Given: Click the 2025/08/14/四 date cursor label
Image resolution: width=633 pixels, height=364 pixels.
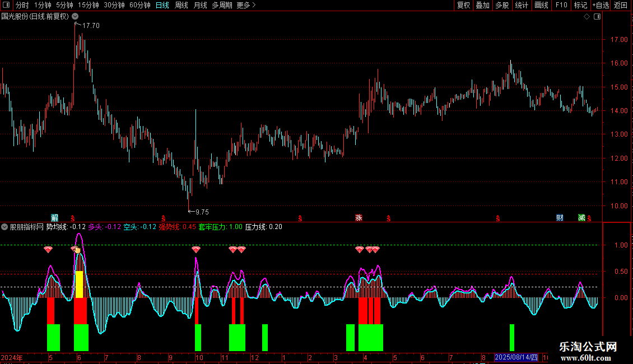Looking at the screenshot, I should pos(516,357).
